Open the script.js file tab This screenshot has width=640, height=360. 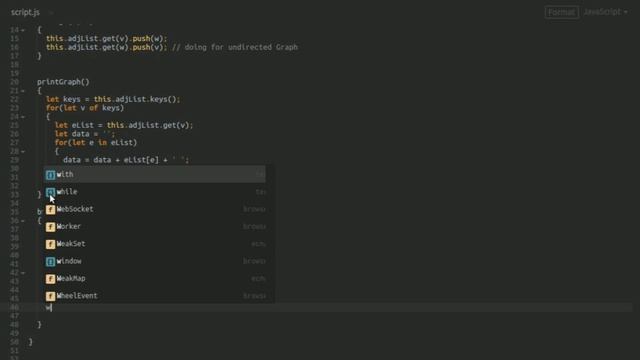click(25, 12)
